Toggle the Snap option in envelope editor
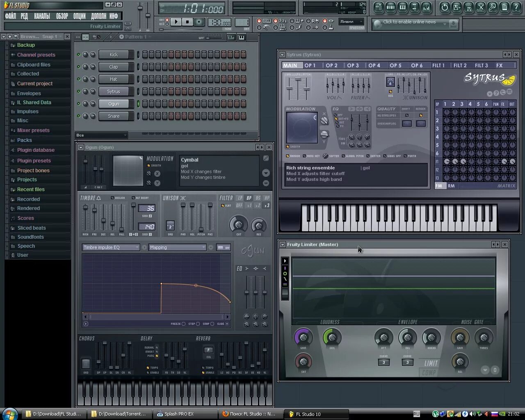 point(212,324)
